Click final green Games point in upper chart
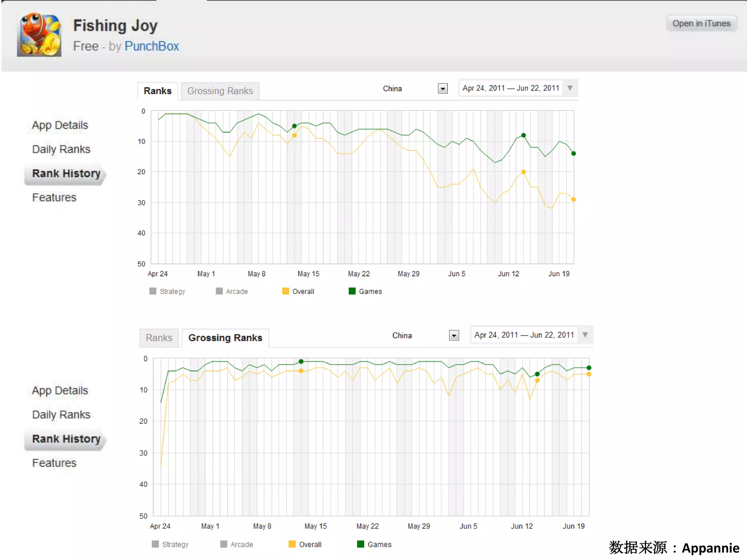The height and width of the screenshot is (560, 747). tap(573, 153)
